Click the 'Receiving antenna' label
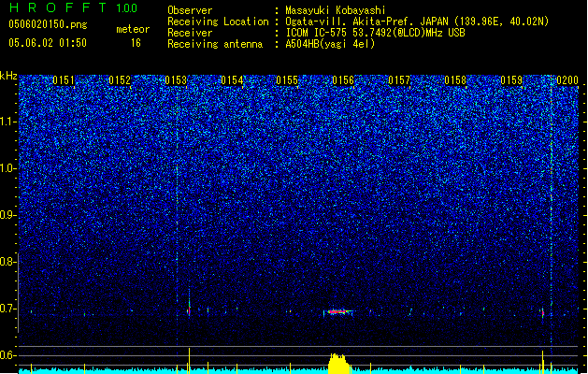Screen dimensions: 588x374 [215, 44]
